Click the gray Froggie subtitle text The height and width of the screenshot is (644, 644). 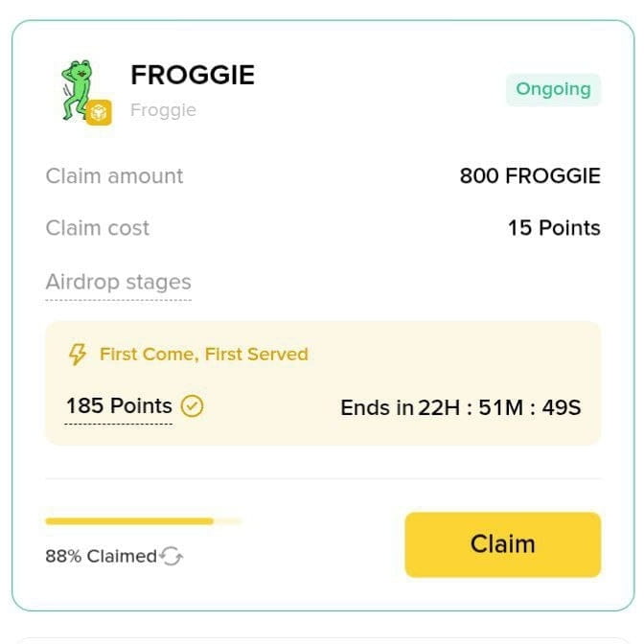pyautogui.click(x=163, y=110)
